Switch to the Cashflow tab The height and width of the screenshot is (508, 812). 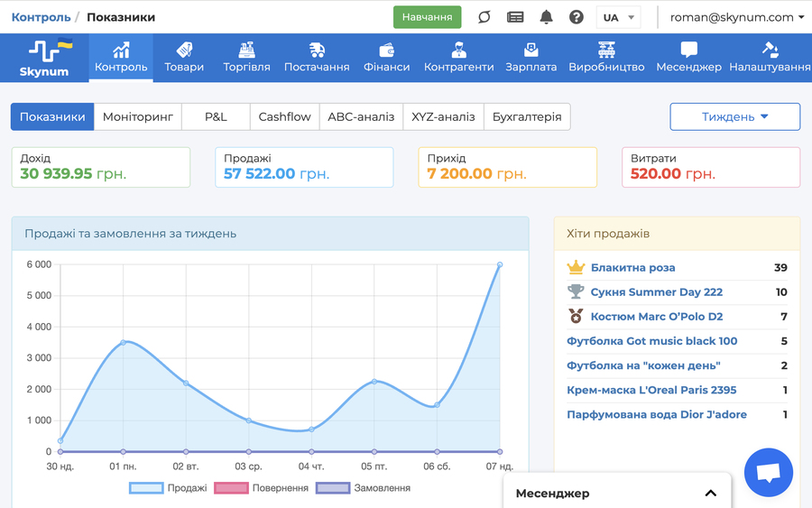pyautogui.click(x=284, y=116)
